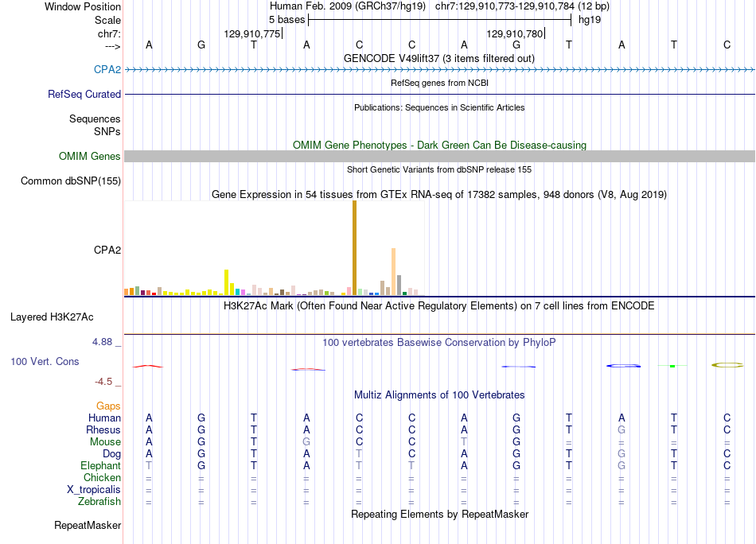Click the Dog alignment row label

point(111,454)
